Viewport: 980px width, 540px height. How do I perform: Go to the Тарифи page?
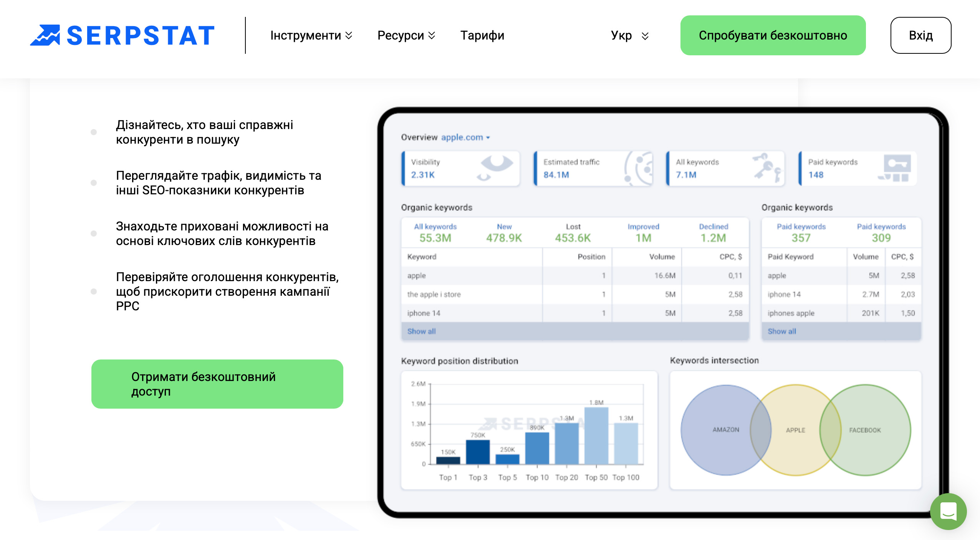point(482,35)
